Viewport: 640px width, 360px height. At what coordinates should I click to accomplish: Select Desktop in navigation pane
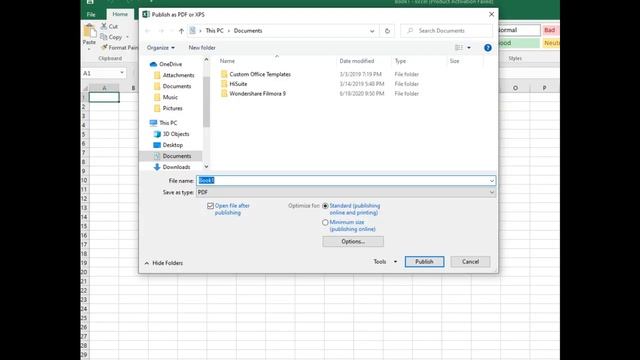pyautogui.click(x=168, y=145)
